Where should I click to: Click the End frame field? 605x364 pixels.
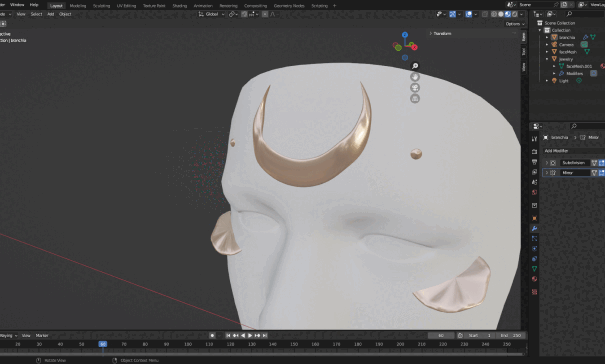tap(511, 335)
